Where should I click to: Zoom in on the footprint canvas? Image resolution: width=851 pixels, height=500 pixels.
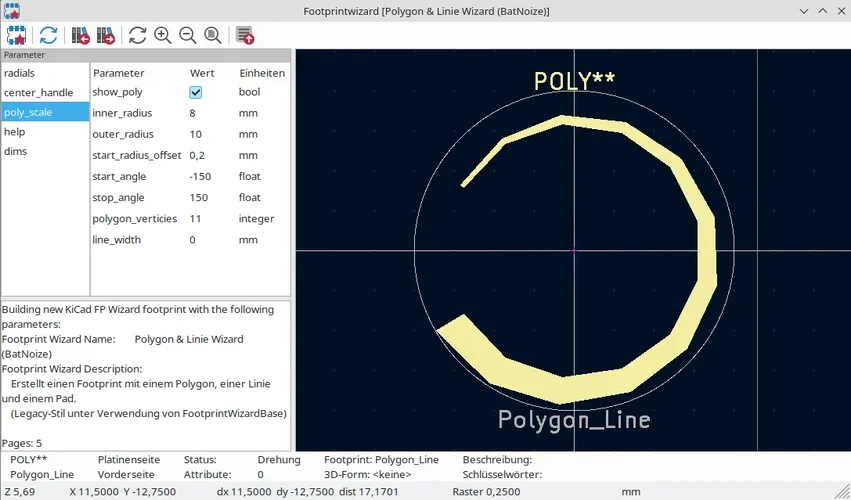(163, 35)
